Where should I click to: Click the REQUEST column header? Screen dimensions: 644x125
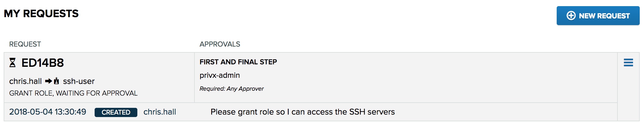[x=25, y=44]
